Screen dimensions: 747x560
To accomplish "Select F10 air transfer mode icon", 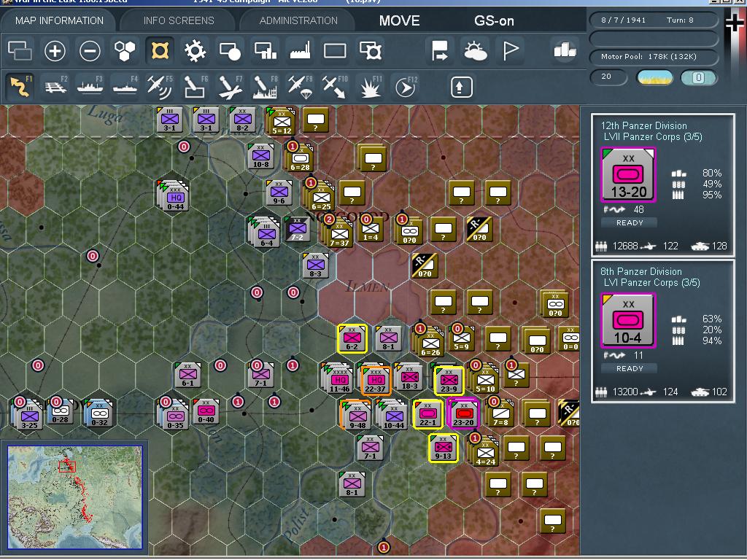I will point(335,87).
